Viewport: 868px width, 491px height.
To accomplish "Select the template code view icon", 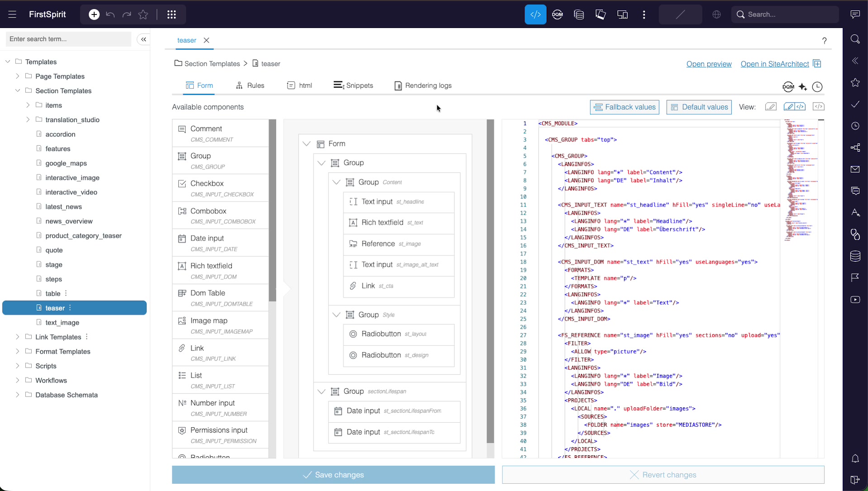I will click(x=535, y=14).
